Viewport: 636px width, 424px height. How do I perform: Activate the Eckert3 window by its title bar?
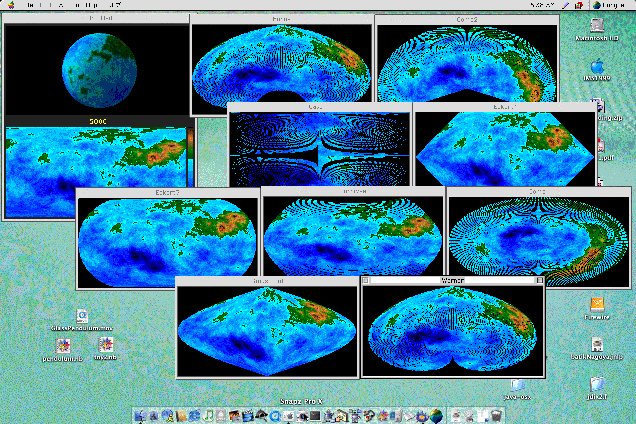pyautogui.click(x=167, y=193)
